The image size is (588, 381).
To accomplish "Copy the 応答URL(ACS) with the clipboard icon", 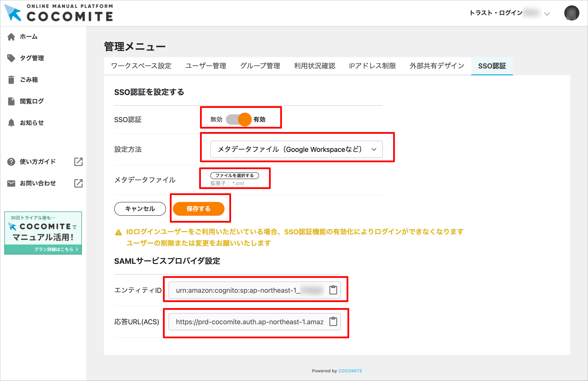I will coord(333,322).
